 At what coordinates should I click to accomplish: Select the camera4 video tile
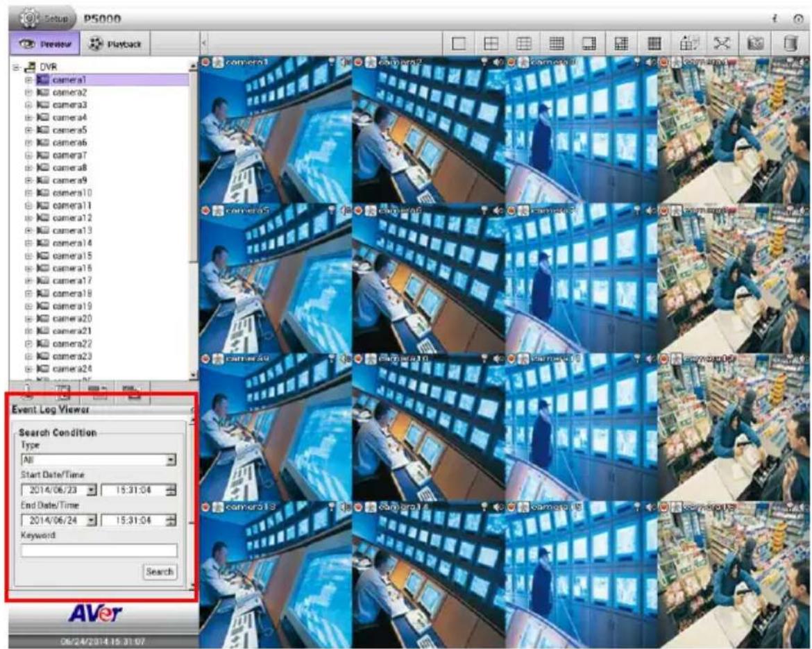[734, 130]
